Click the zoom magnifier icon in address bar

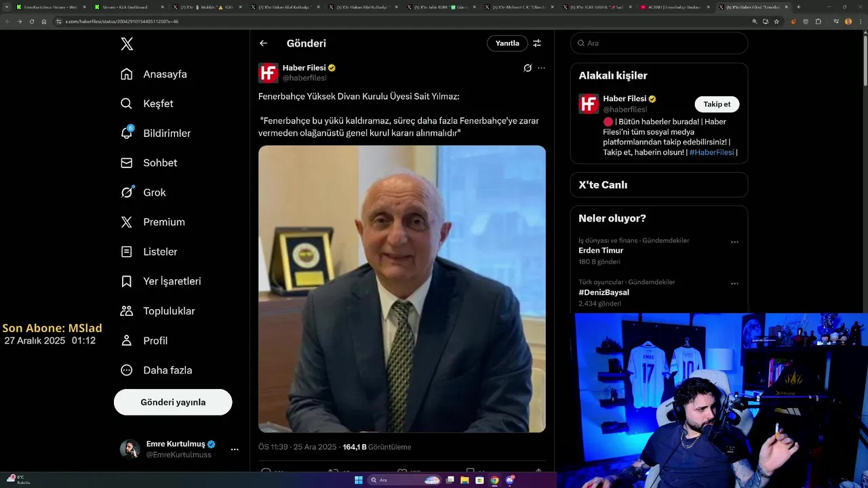click(x=755, y=22)
